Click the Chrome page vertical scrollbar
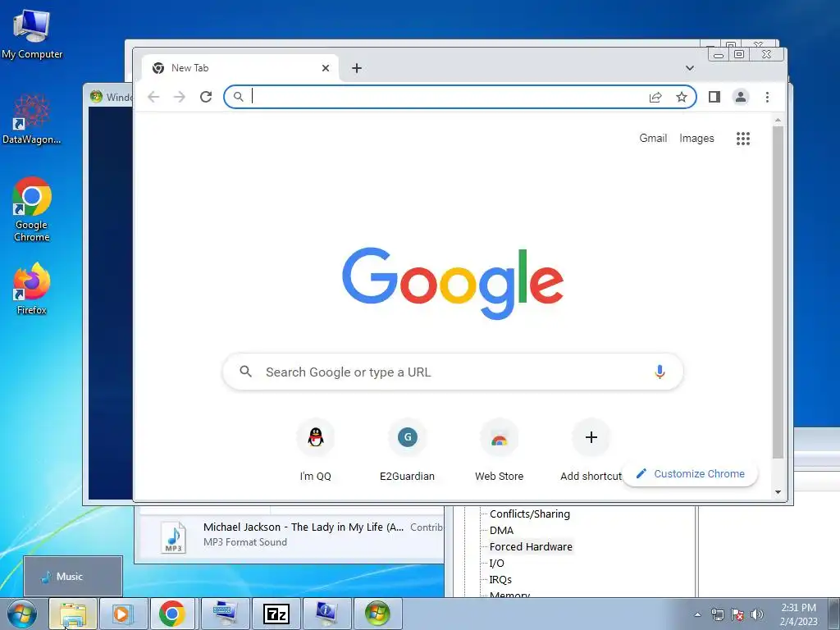 tap(778, 292)
